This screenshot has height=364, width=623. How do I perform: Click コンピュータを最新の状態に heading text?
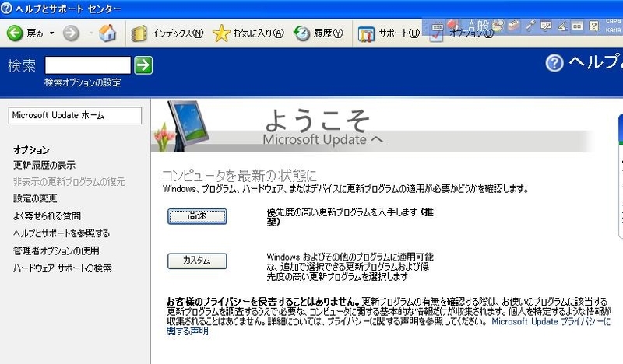tap(239, 176)
